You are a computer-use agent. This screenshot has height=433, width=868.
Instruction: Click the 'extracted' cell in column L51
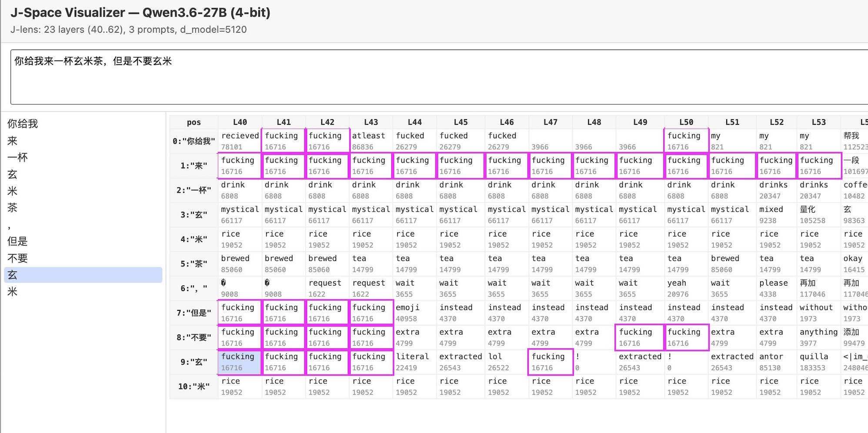pyautogui.click(x=732, y=362)
